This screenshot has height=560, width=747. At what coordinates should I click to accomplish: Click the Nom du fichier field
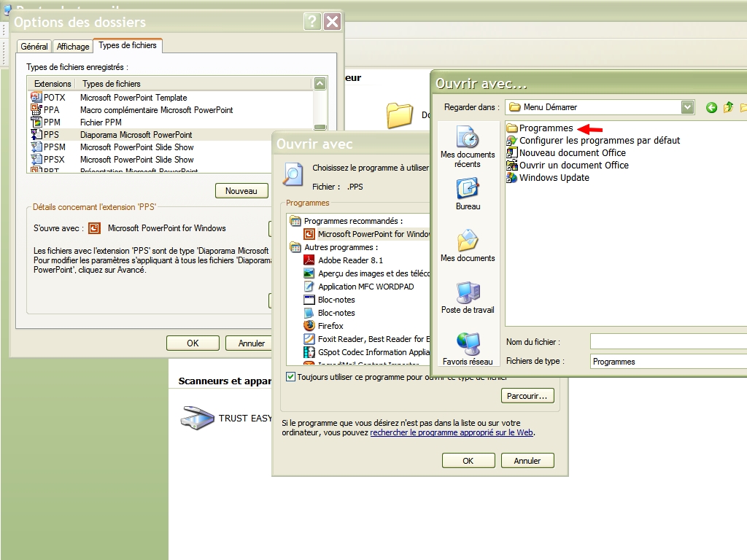tap(667, 341)
